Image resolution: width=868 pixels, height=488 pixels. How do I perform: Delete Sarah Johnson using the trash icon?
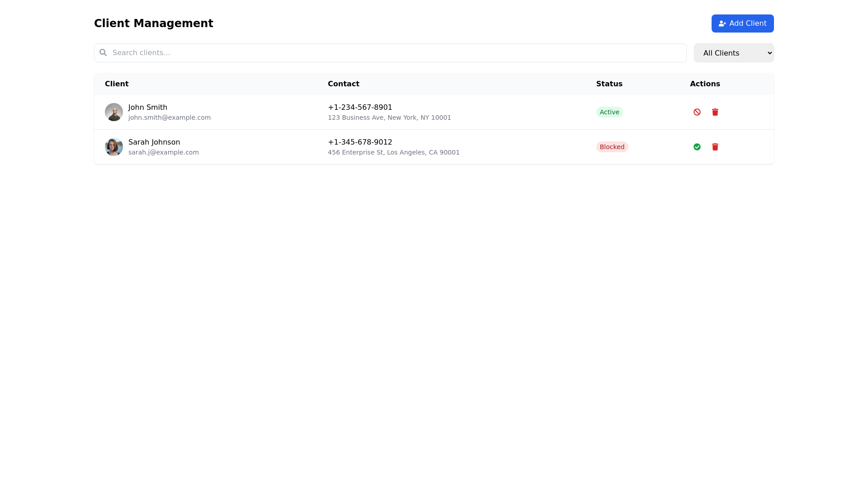(715, 146)
